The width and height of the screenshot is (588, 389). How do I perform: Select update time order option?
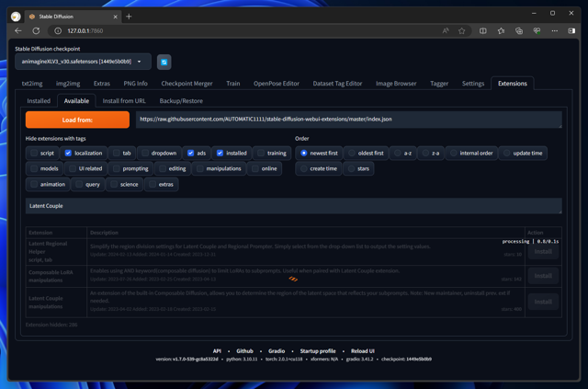pos(507,153)
